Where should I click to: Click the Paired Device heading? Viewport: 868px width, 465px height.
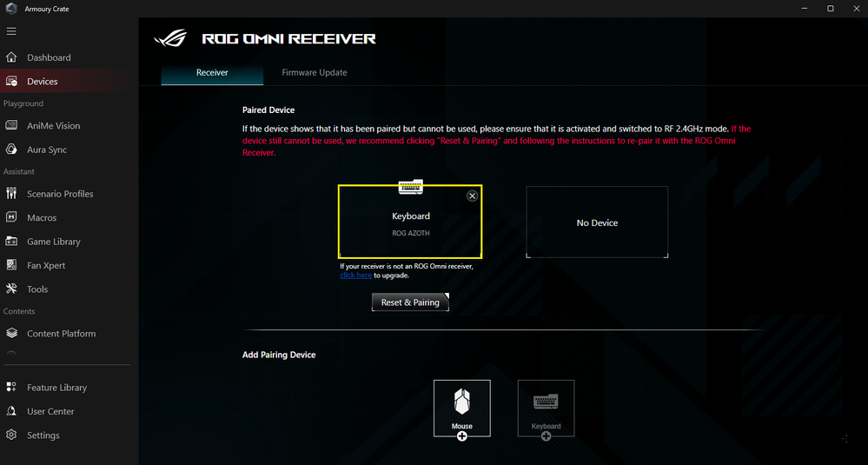[268, 110]
